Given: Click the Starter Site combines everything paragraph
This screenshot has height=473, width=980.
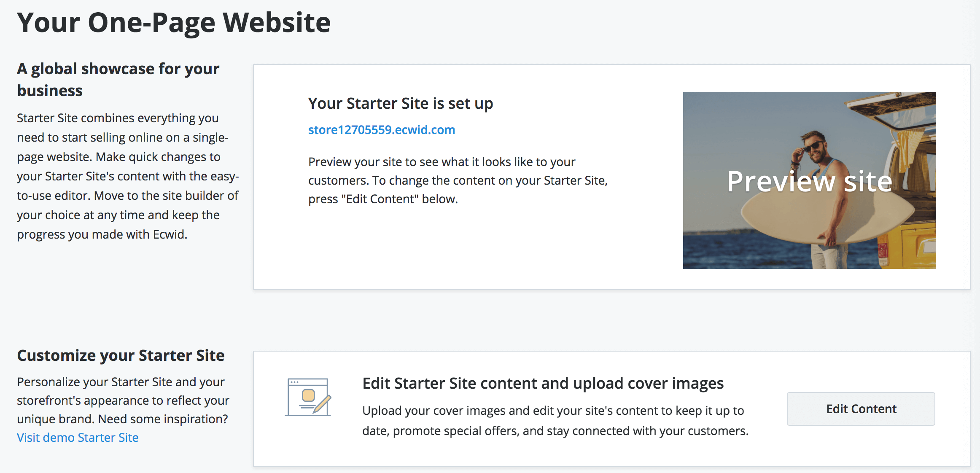Looking at the screenshot, I should tap(128, 176).
